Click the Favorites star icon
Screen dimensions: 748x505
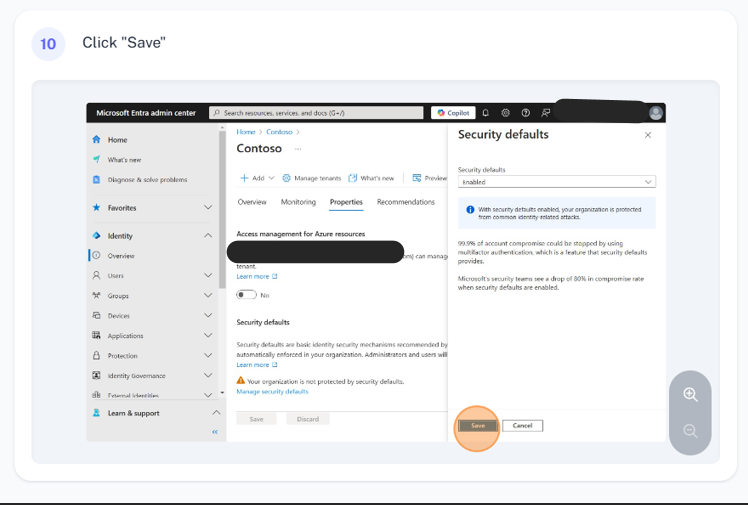(x=96, y=207)
